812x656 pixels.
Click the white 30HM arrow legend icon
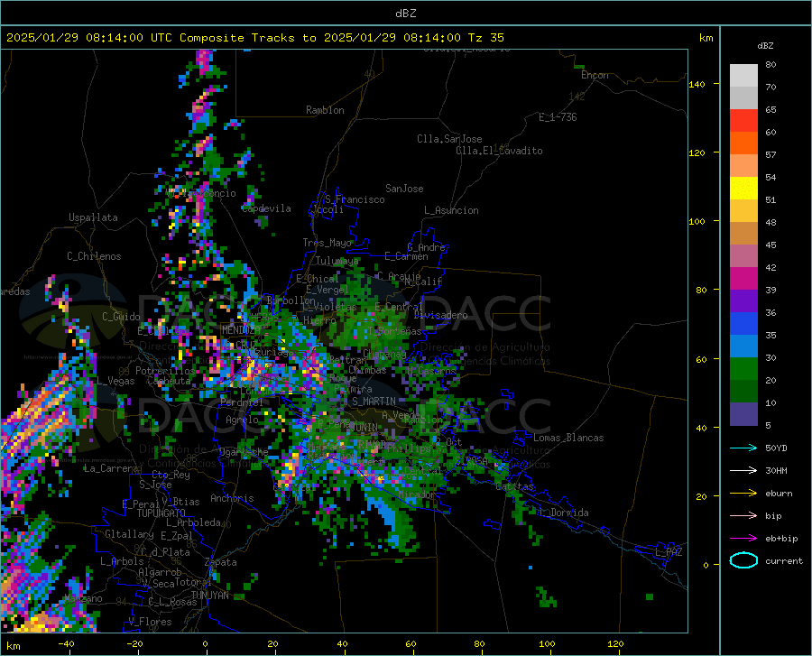[x=743, y=470]
